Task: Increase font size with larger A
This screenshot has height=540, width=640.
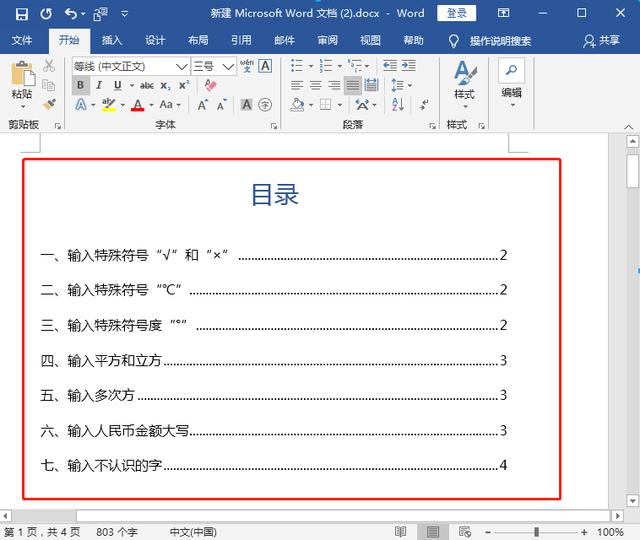Action: click(x=203, y=105)
